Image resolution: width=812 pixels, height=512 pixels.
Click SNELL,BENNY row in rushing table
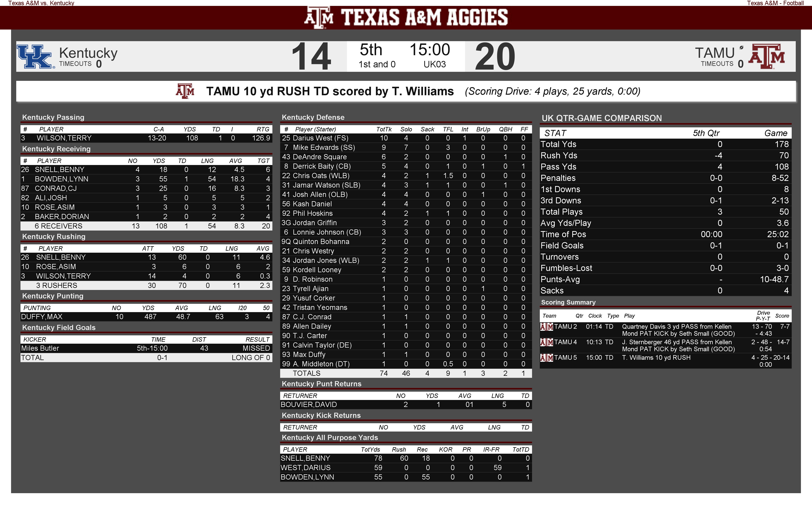click(146, 257)
